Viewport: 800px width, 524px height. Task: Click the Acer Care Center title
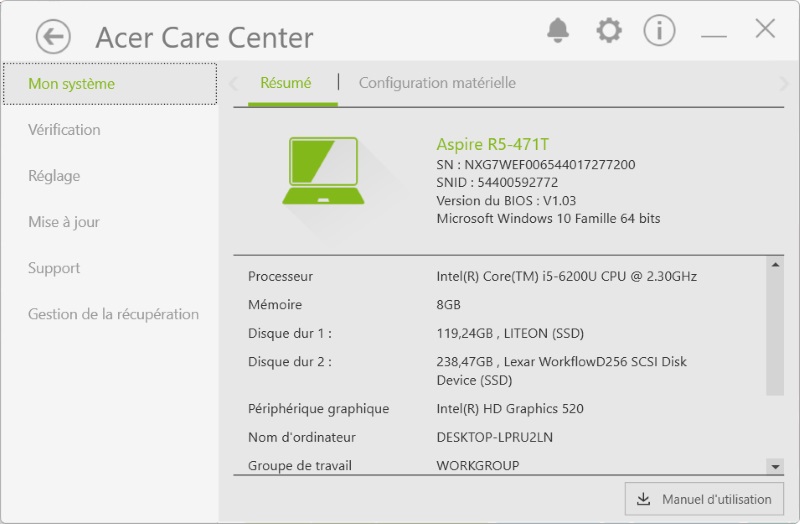204,38
